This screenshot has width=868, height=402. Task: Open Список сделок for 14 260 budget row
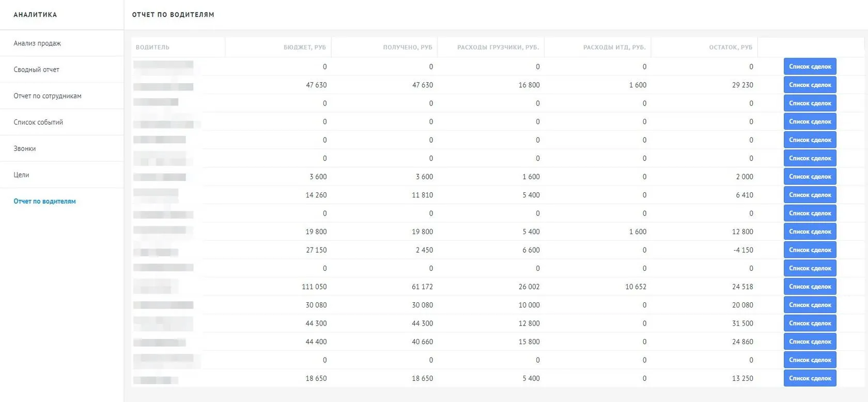[x=810, y=195]
